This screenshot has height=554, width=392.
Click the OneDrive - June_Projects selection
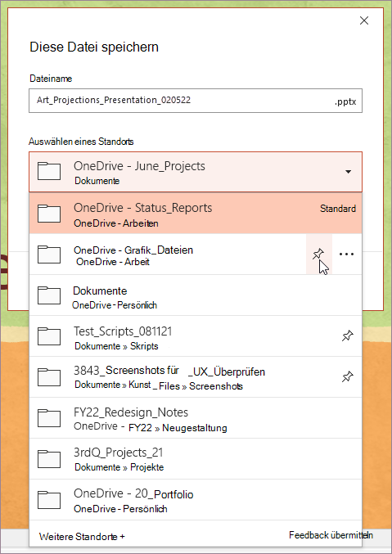point(196,172)
